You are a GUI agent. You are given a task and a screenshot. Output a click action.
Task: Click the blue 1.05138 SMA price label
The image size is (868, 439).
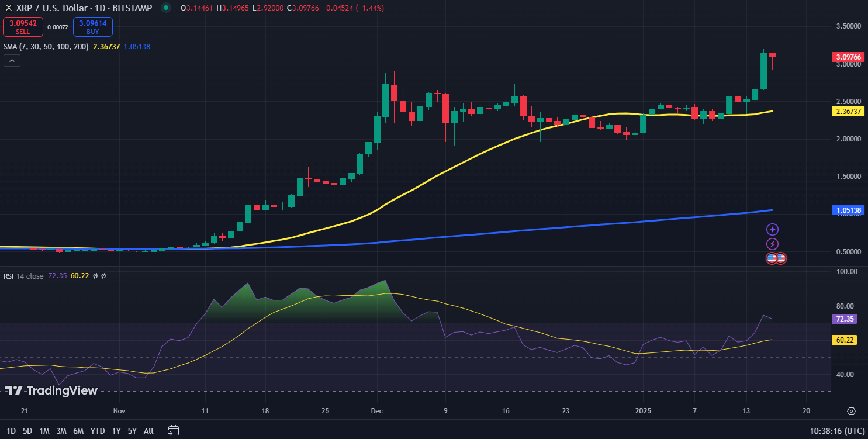(x=847, y=210)
